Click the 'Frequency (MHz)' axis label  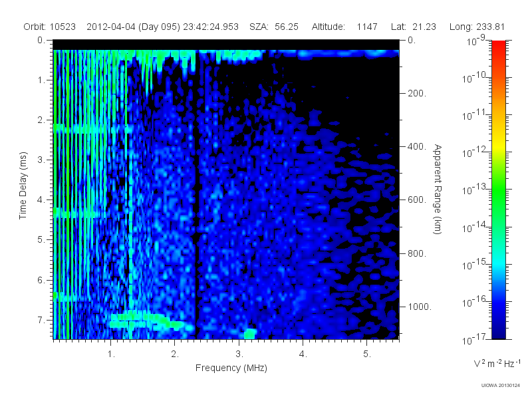231,368
